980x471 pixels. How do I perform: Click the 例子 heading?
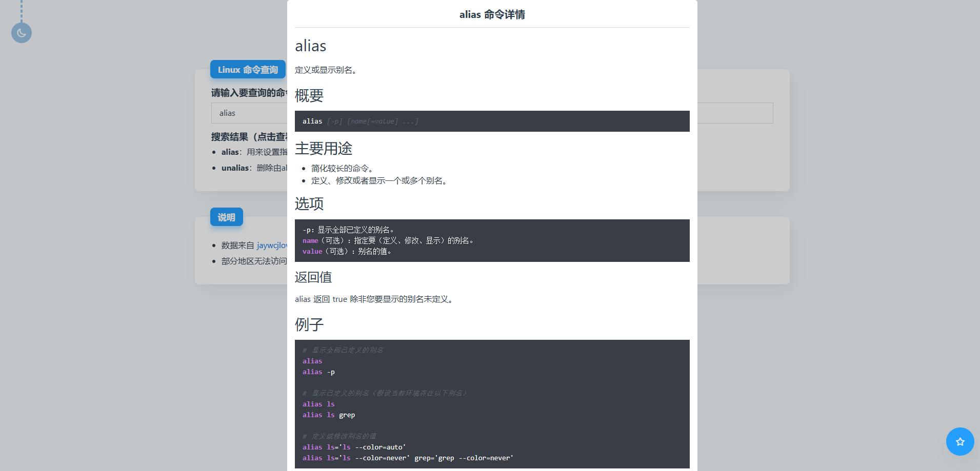click(x=309, y=324)
